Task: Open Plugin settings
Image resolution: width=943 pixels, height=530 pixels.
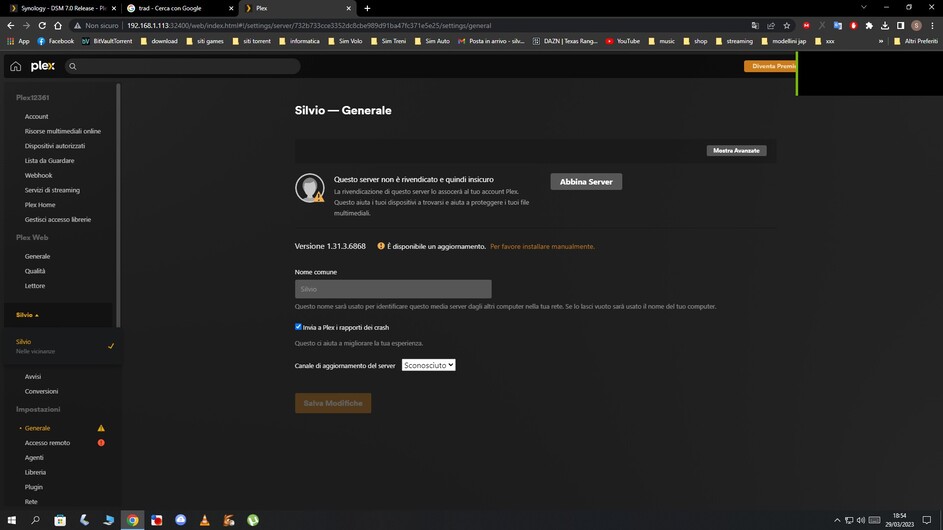Action: pyautogui.click(x=34, y=487)
